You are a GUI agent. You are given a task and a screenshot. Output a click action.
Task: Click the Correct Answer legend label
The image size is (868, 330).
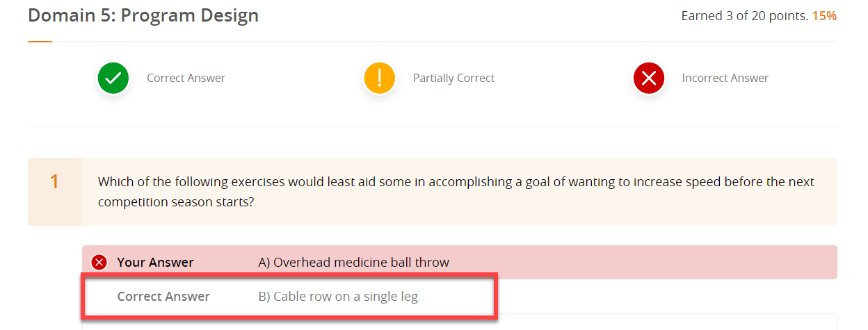click(186, 78)
